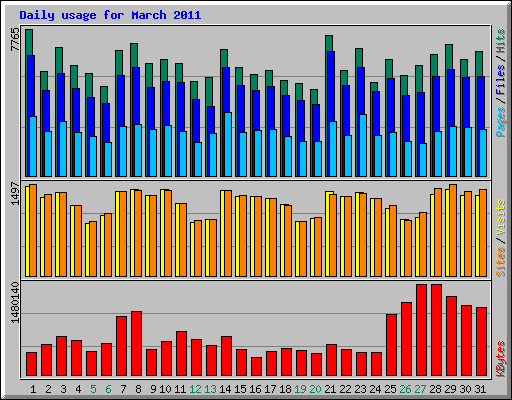The image size is (512, 400).
Task: Click the green hits bar for day 6
Action: pyautogui.click(x=104, y=95)
